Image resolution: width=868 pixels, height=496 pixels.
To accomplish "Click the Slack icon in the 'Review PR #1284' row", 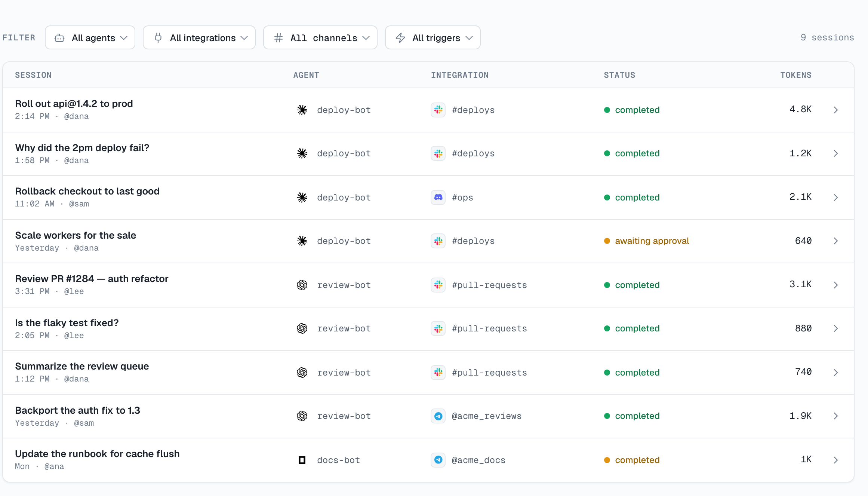I will pos(438,285).
